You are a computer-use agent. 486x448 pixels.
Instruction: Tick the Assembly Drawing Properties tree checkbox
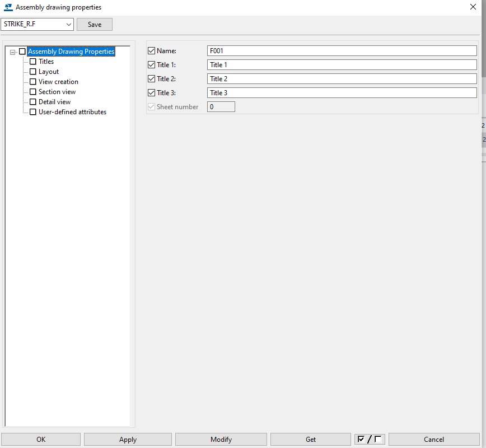coord(22,52)
